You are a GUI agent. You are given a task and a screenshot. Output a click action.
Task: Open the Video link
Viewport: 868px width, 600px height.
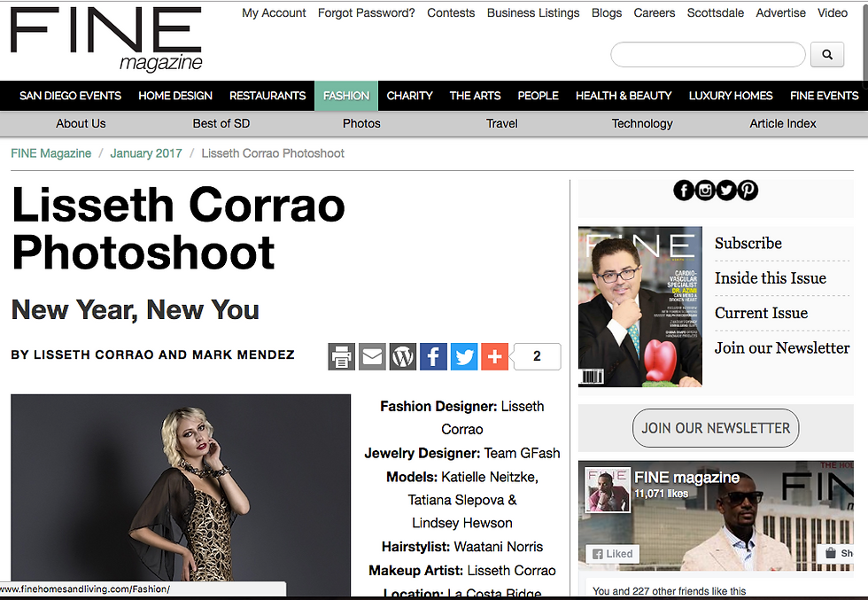[833, 12]
